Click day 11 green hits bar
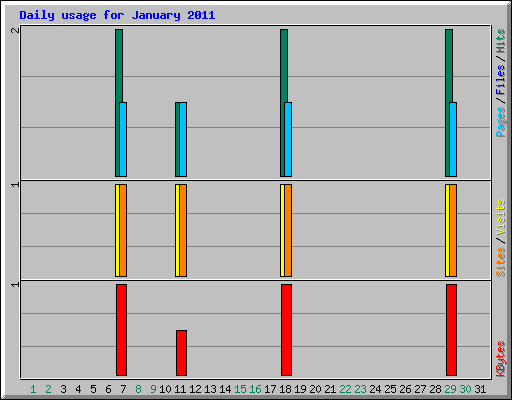Viewport: 512px width, 400px height. [x=177, y=139]
